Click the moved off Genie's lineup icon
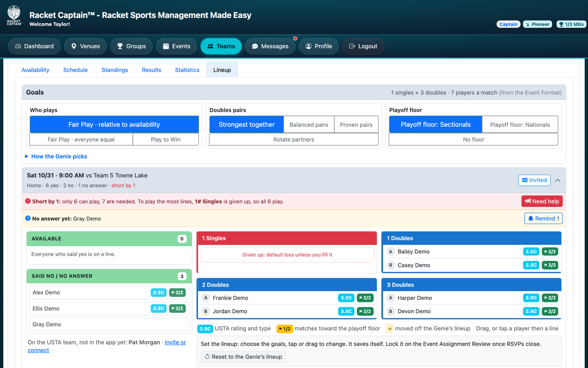588x368 pixels. [390, 328]
